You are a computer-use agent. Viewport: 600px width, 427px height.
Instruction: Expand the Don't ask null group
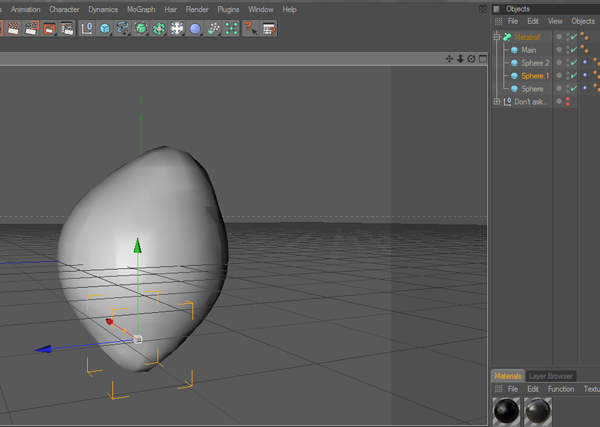tap(497, 101)
